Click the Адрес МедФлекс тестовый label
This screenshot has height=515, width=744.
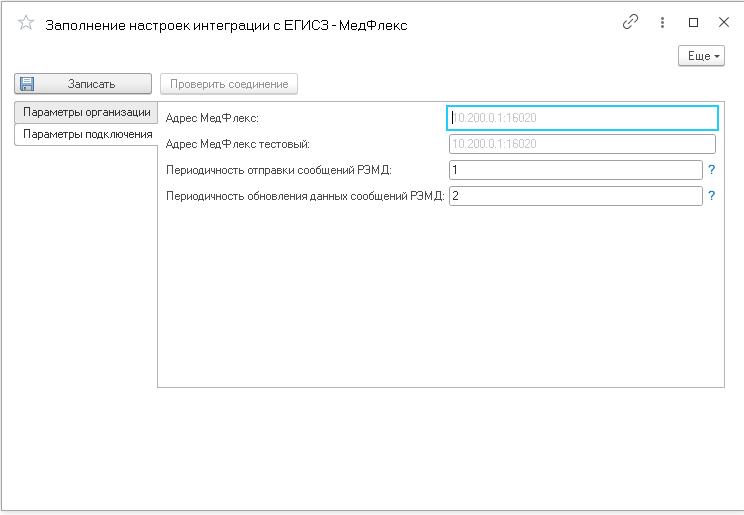(238, 144)
